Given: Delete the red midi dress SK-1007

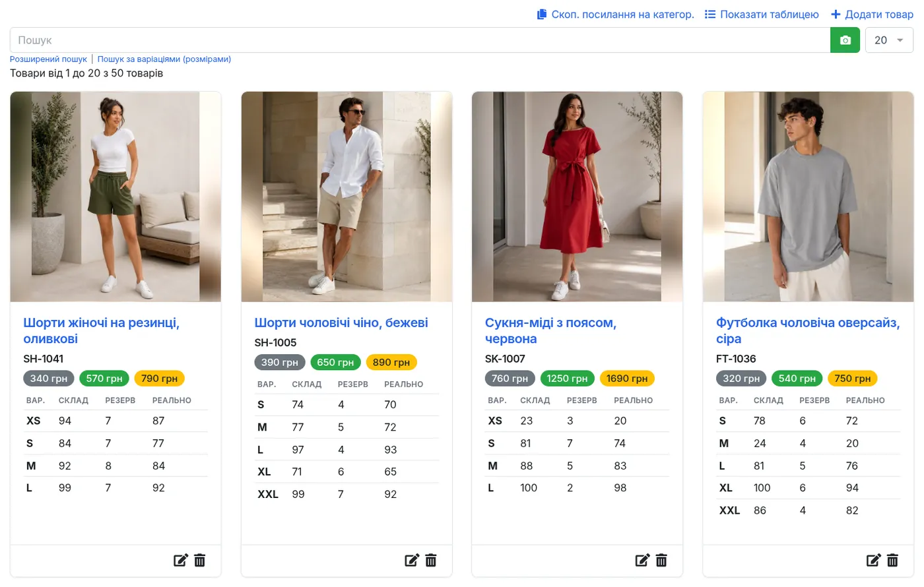Looking at the screenshot, I should (661, 561).
